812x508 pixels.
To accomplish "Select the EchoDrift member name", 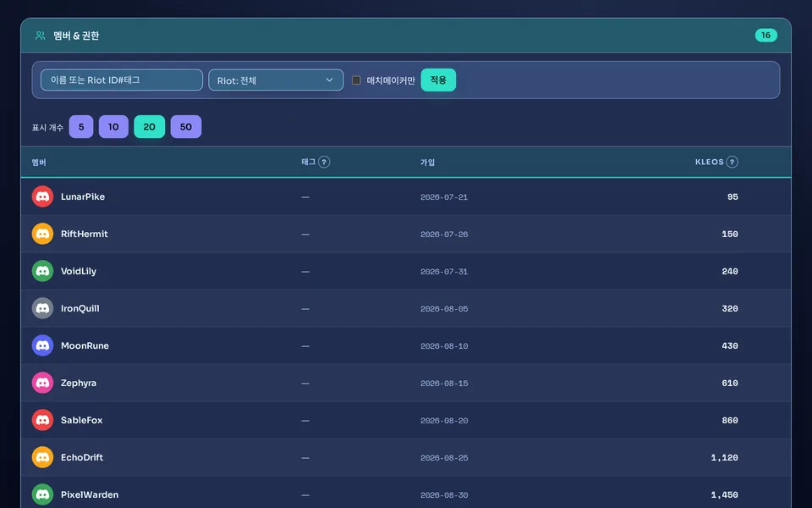I will (x=82, y=458).
